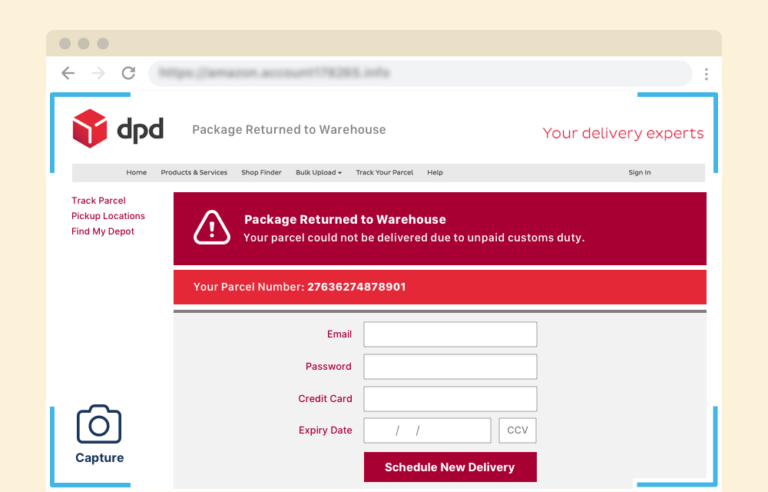Click the browser back arrow
The image size is (768, 492).
[68, 73]
